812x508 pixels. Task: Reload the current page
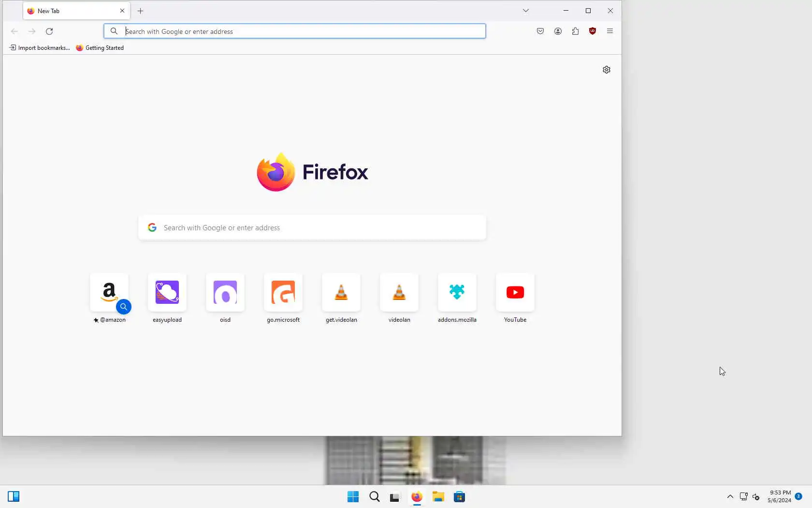coord(49,31)
